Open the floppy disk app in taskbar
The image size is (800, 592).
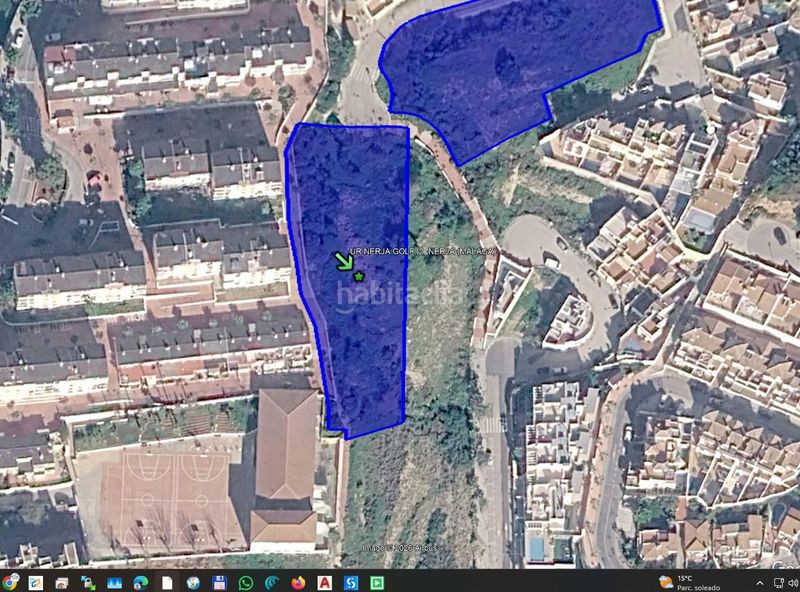point(219,582)
